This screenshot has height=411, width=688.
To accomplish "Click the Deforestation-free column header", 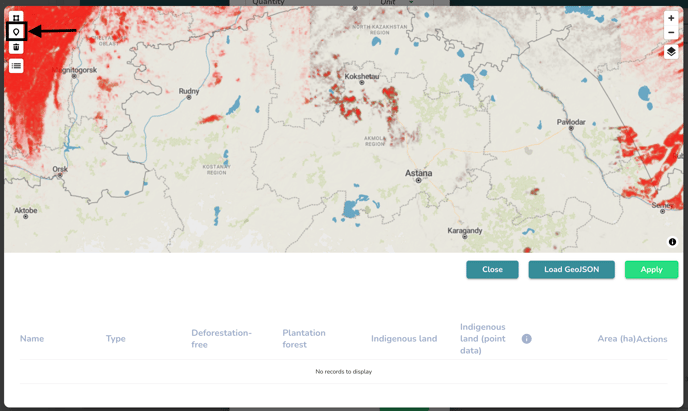I will (222, 339).
